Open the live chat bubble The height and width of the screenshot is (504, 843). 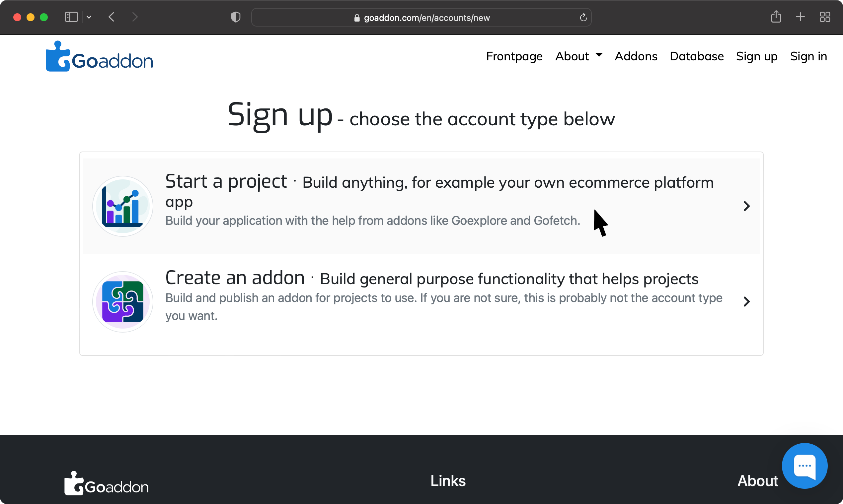pos(805,466)
